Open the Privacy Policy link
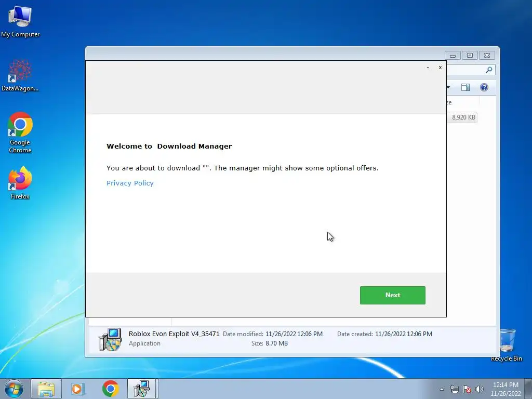 click(x=130, y=183)
